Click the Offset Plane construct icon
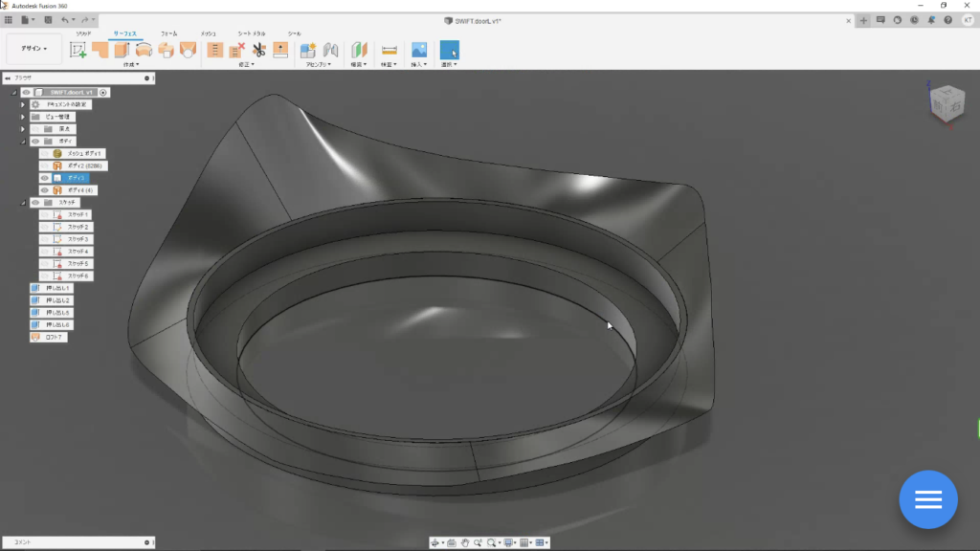 click(x=360, y=50)
